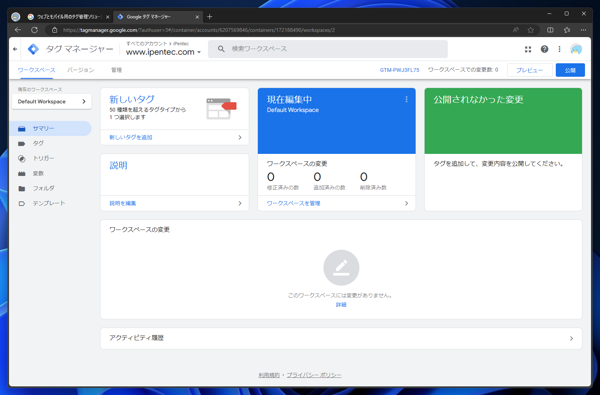Click the search magnifier icon

tap(221, 49)
